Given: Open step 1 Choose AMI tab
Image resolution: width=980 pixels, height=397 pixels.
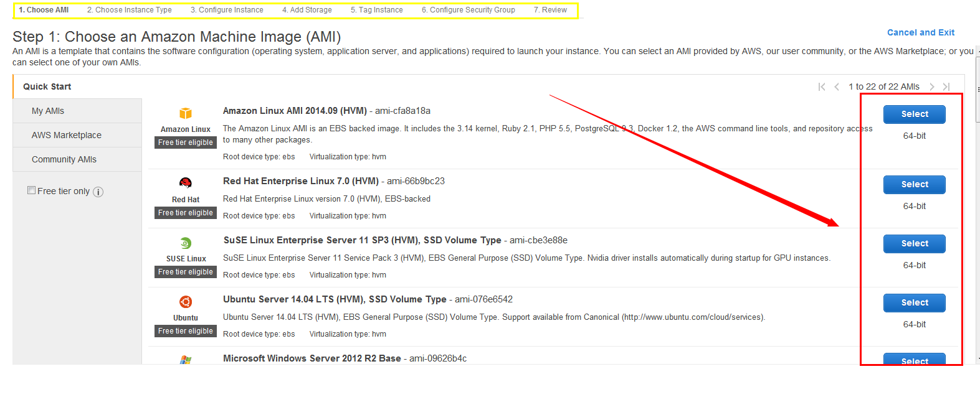Looking at the screenshot, I should tap(44, 10).
